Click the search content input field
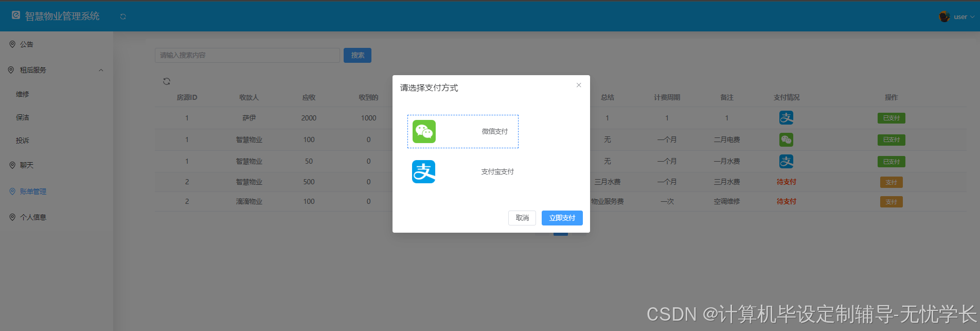The height and width of the screenshot is (331, 980). [247, 55]
